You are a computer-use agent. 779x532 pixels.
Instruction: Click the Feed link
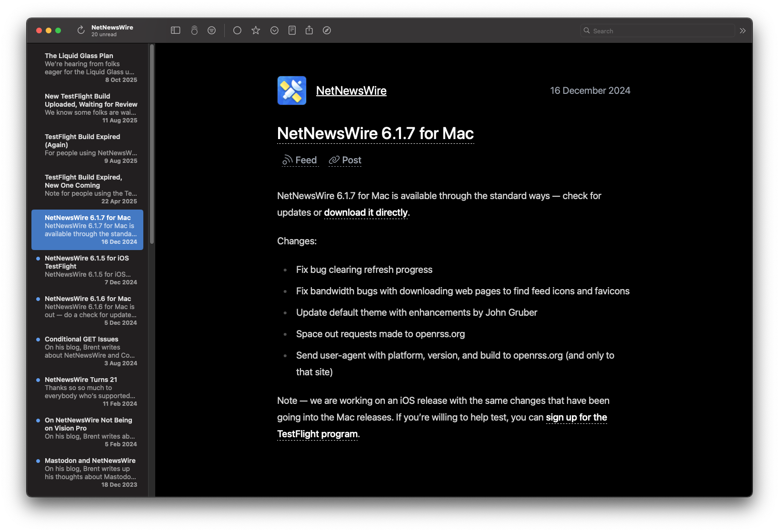[300, 161]
